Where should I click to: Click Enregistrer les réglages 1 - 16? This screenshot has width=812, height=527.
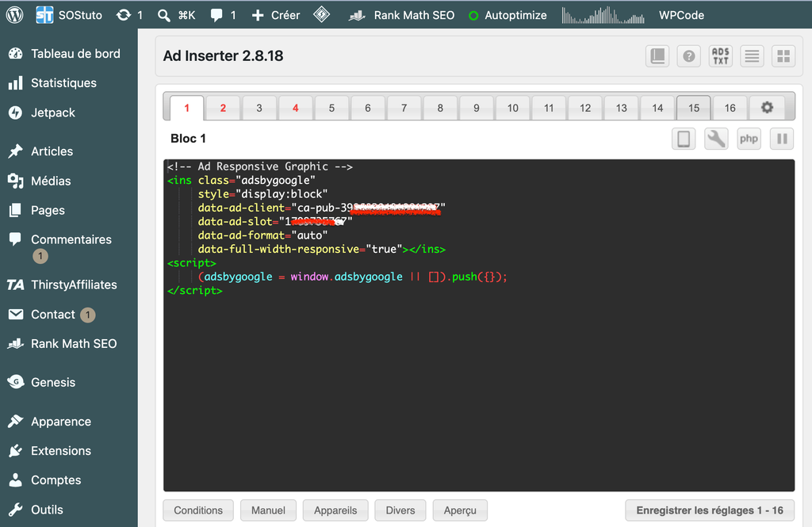(x=710, y=510)
